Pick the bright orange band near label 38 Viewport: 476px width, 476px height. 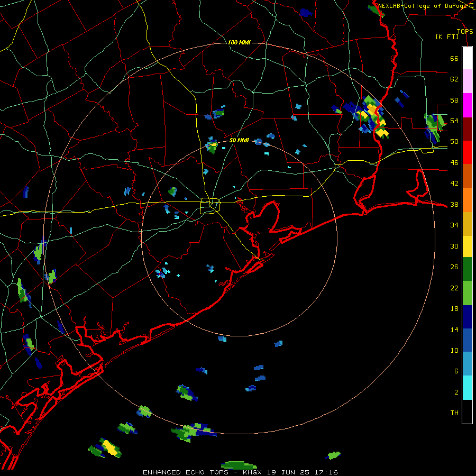(x=467, y=200)
